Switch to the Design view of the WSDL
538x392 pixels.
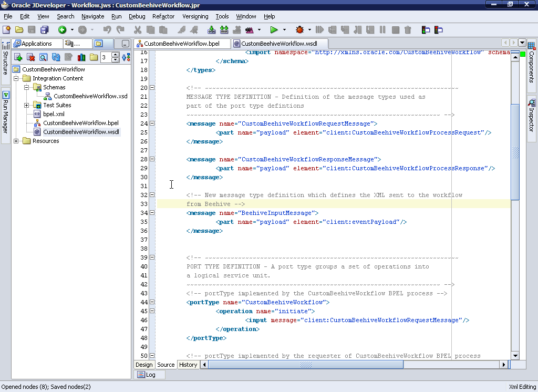(x=144, y=364)
